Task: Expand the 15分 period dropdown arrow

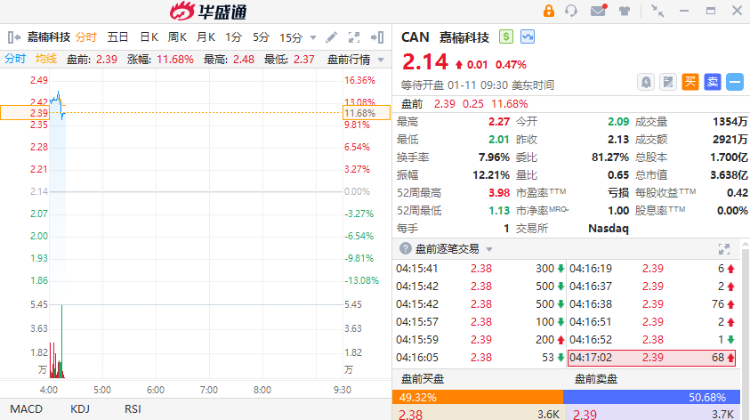Action: pos(313,37)
